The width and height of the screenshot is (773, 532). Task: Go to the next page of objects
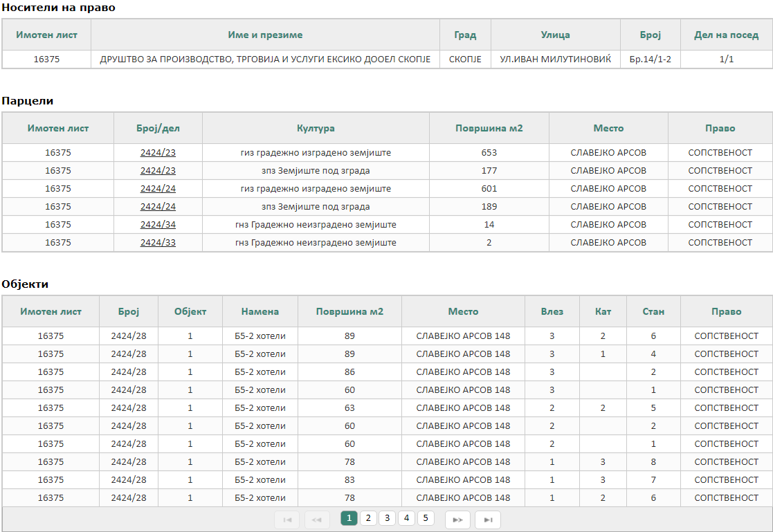click(x=457, y=520)
